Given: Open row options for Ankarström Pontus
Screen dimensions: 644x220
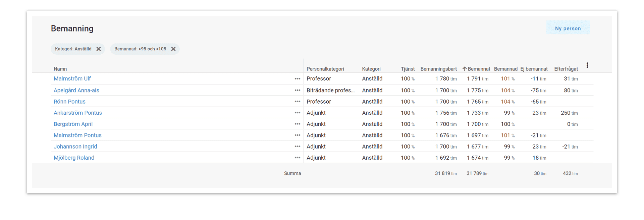Looking at the screenshot, I should click(298, 113).
